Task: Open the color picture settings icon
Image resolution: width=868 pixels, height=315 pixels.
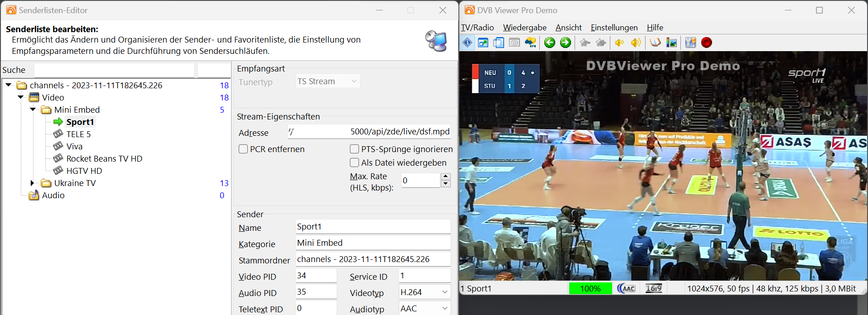Action: [x=671, y=43]
